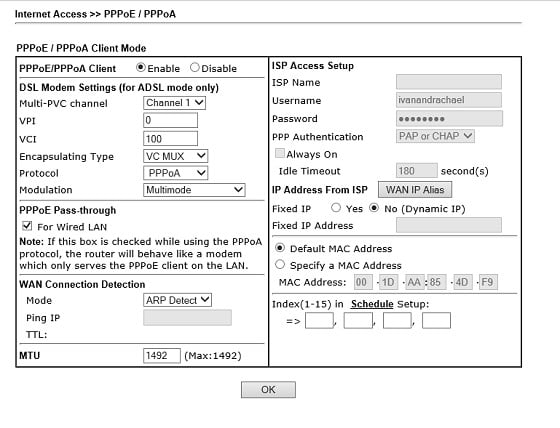Viewport: 560px width, 428px height.
Task: Open the Protocol dropdown showing PPPoA
Action: 175,173
